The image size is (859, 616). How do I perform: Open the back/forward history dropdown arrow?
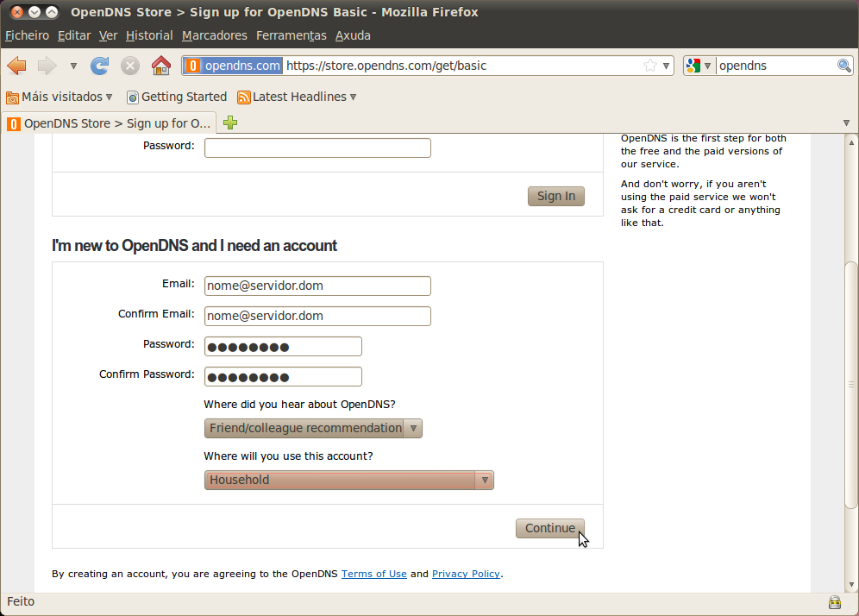pyautogui.click(x=73, y=66)
